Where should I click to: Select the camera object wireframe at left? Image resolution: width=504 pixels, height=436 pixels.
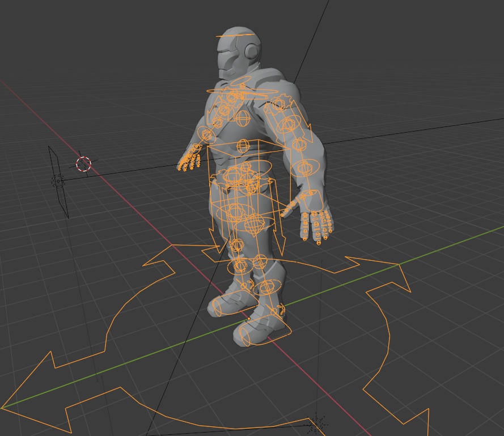58,182
